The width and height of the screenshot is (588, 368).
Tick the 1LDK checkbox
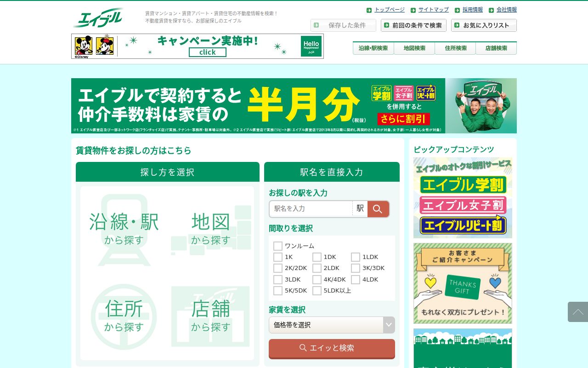pos(356,257)
